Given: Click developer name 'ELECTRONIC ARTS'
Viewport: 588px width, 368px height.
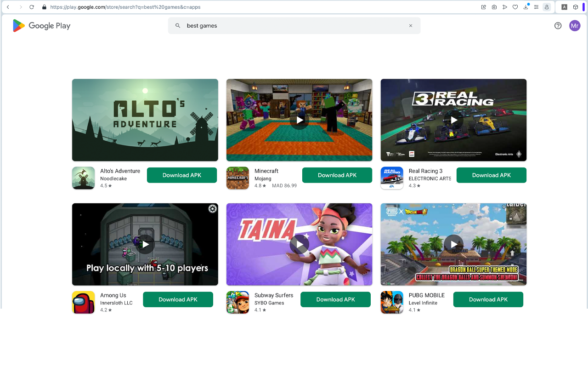Looking at the screenshot, I should (430, 178).
